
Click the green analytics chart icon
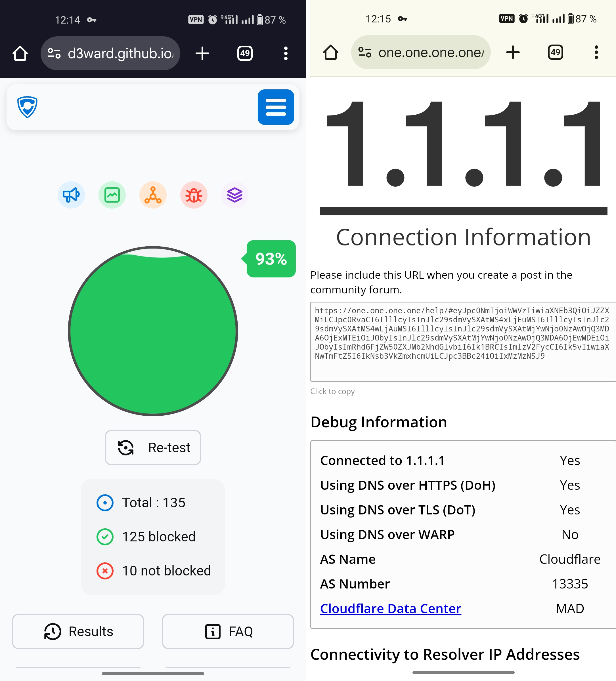[112, 195]
